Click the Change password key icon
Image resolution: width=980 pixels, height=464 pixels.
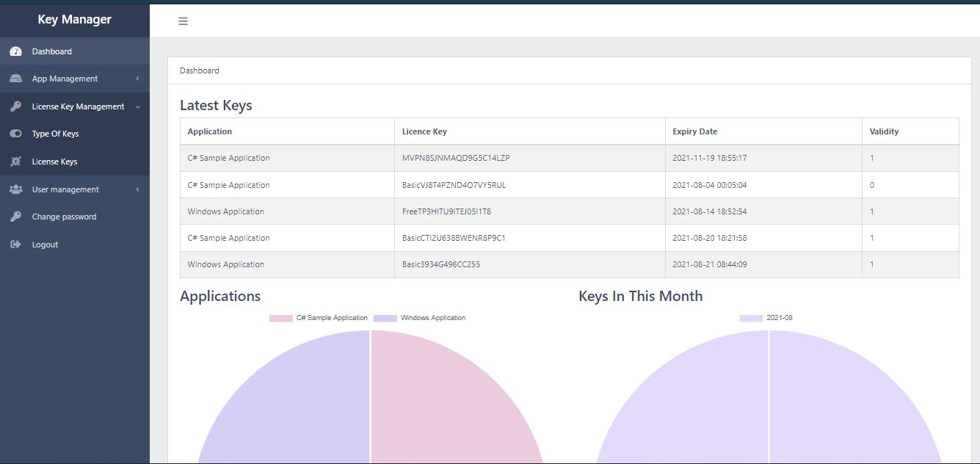pyautogui.click(x=15, y=217)
